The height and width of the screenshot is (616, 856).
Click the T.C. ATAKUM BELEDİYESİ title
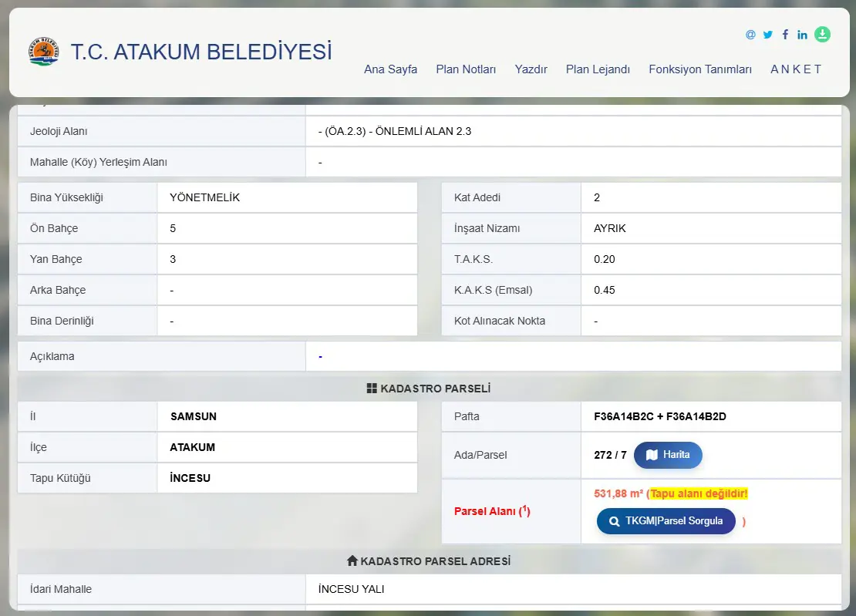tap(201, 52)
